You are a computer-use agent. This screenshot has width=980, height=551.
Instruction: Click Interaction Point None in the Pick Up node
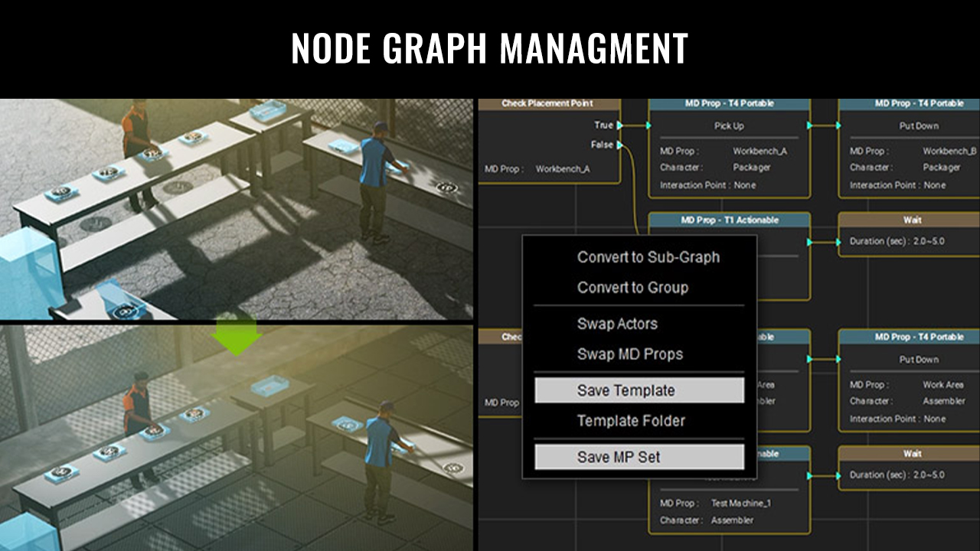click(x=708, y=185)
